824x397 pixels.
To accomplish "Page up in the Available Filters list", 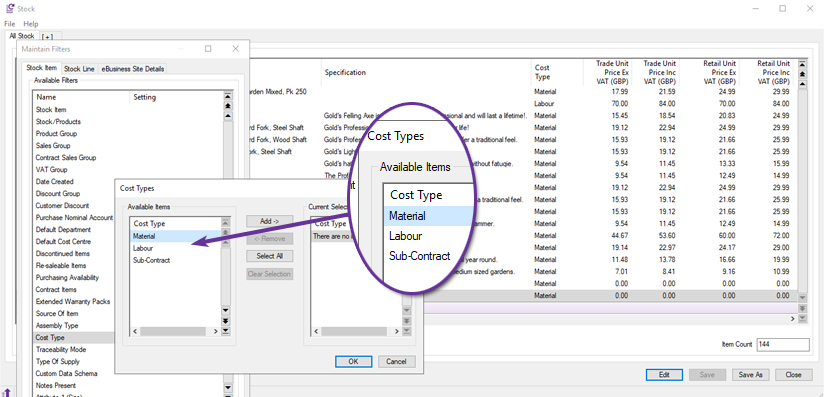I will click(228, 106).
